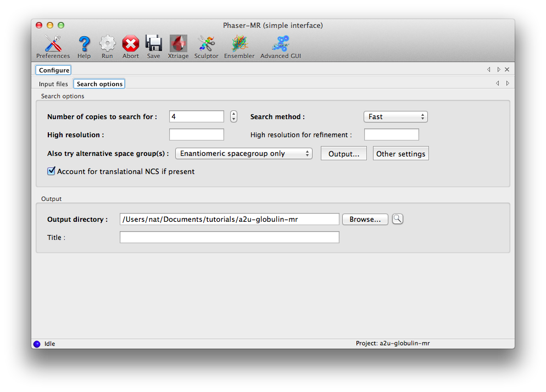Click the number of copies stepper arrows

click(234, 116)
